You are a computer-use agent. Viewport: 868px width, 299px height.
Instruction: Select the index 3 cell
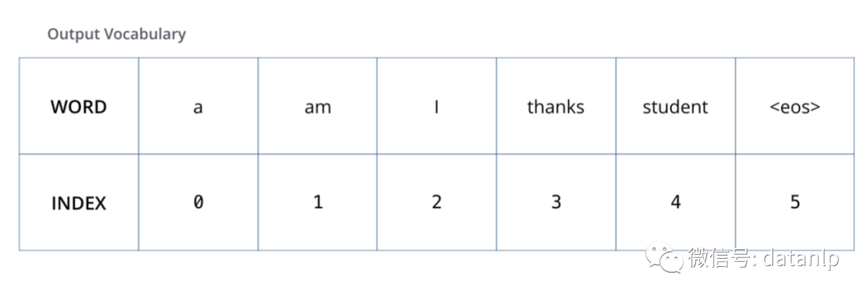(556, 203)
